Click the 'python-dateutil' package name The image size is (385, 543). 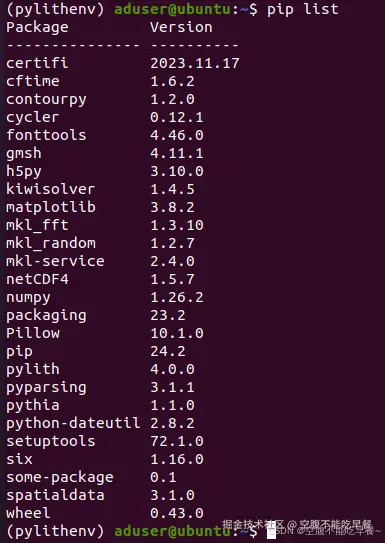(x=73, y=423)
